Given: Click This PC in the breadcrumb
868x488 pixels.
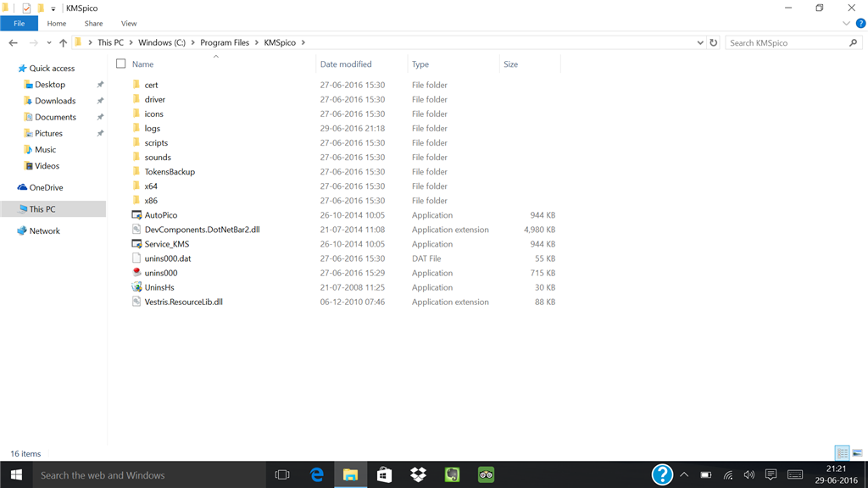Looking at the screenshot, I should 110,42.
